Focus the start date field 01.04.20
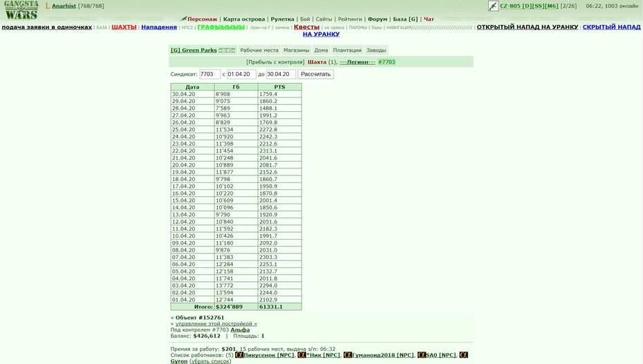 coord(241,74)
